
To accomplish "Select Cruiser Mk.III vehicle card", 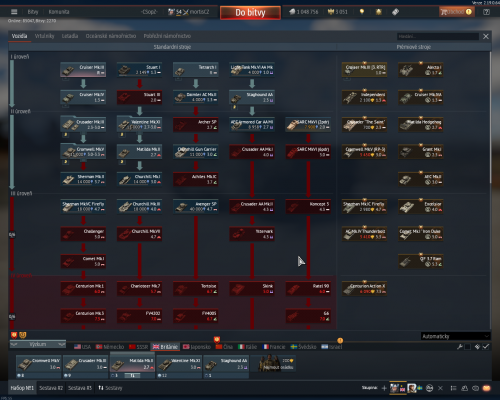I will (x=83, y=70).
